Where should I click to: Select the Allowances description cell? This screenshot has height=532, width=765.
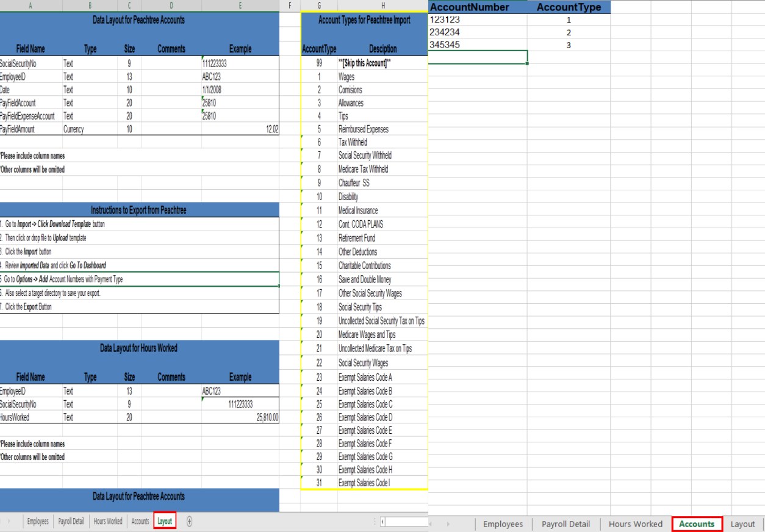coord(382,103)
